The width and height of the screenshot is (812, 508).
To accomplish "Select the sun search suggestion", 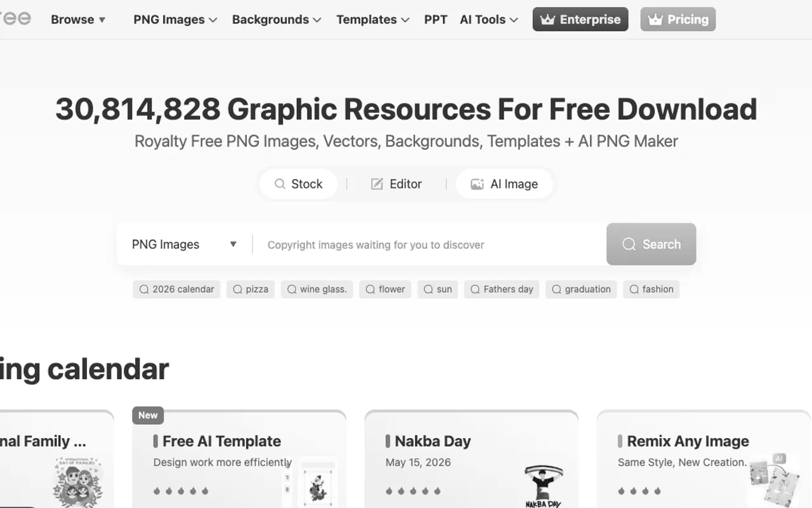I will 438,290.
